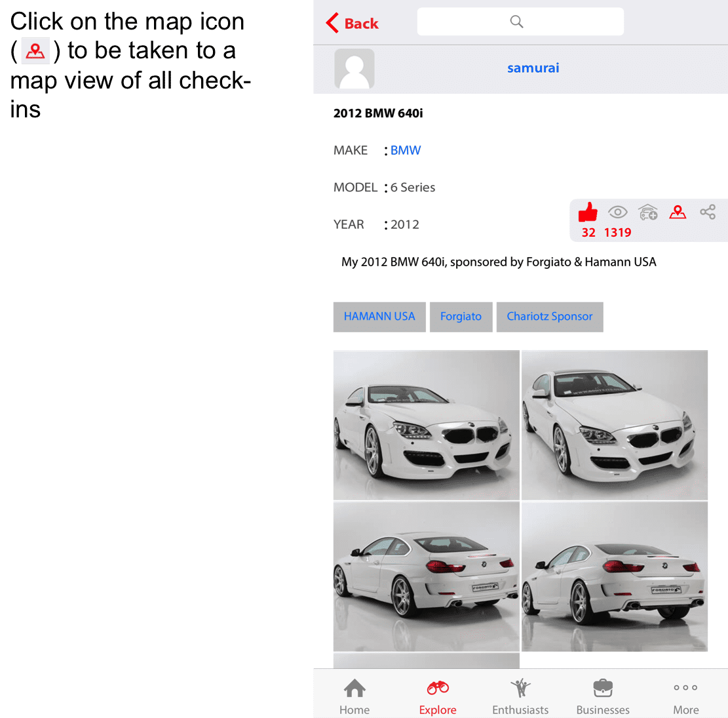728x718 pixels.
Task: Open the BMW make link
Action: [x=405, y=150]
